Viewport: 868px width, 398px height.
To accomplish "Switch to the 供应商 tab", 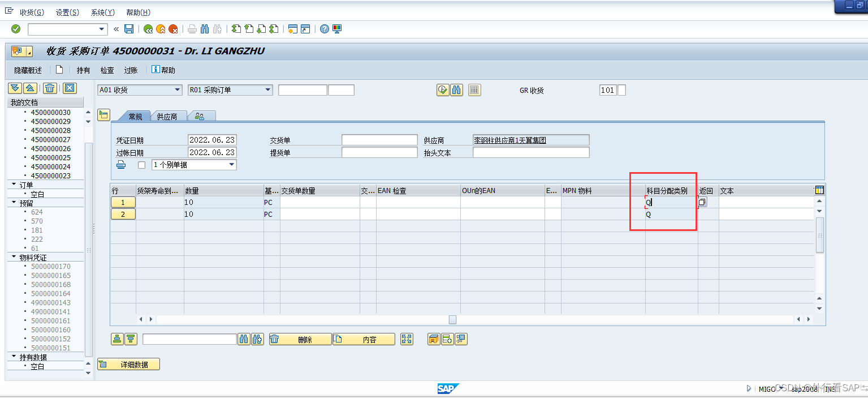I will tap(167, 117).
